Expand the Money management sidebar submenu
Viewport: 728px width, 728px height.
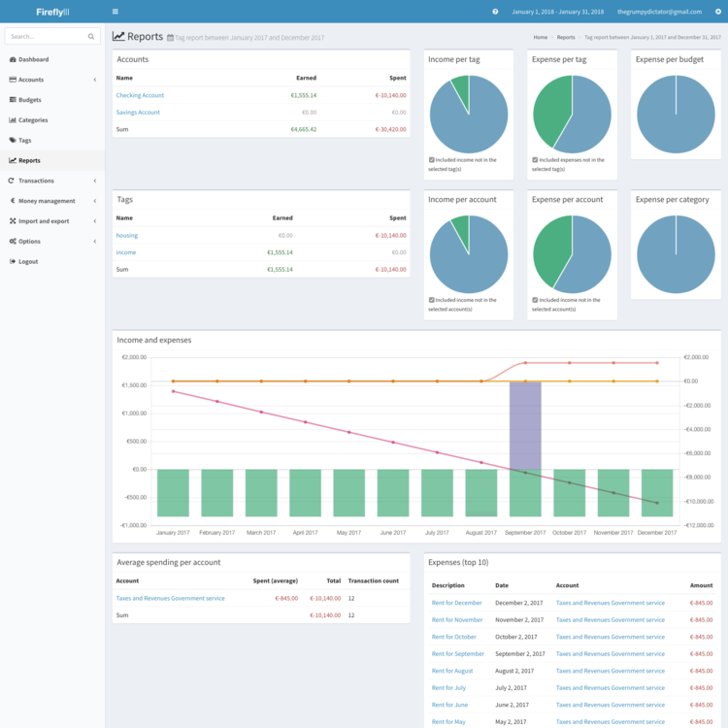(x=94, y=201)
